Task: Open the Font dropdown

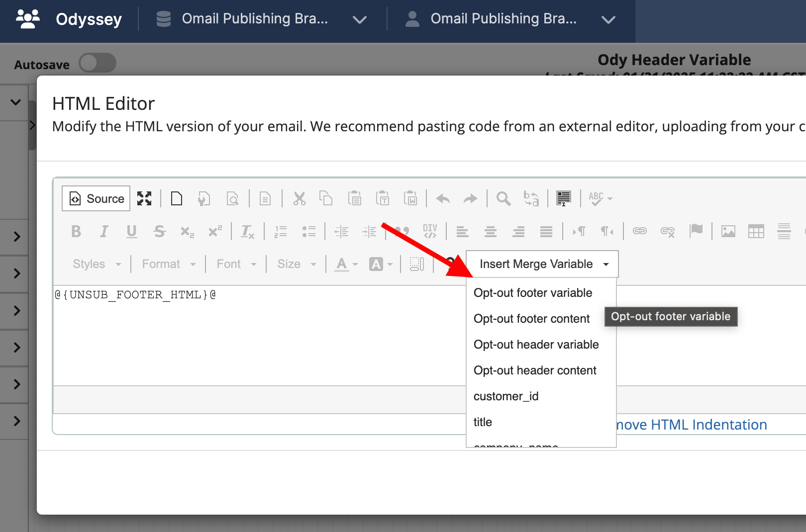Action: pos(236,264)
